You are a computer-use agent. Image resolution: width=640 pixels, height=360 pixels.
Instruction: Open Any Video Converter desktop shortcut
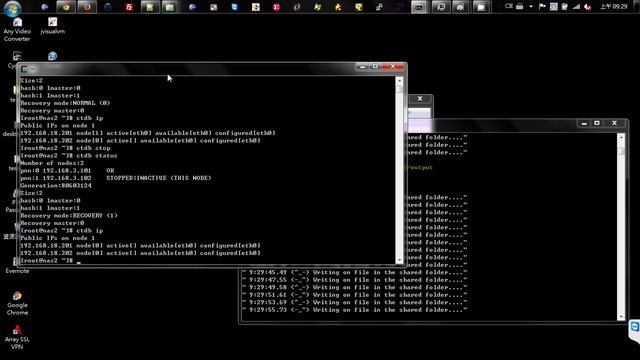(x=17, y=30)
